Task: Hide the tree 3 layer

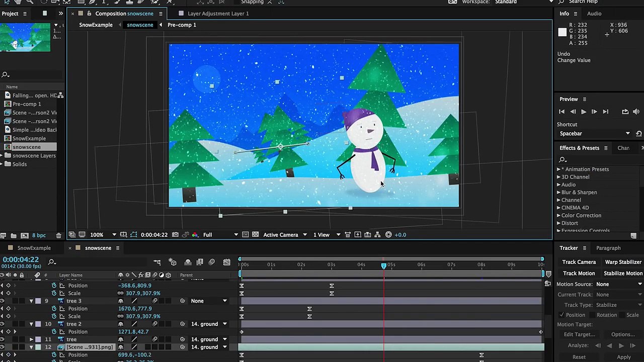Action: (3, 301)
